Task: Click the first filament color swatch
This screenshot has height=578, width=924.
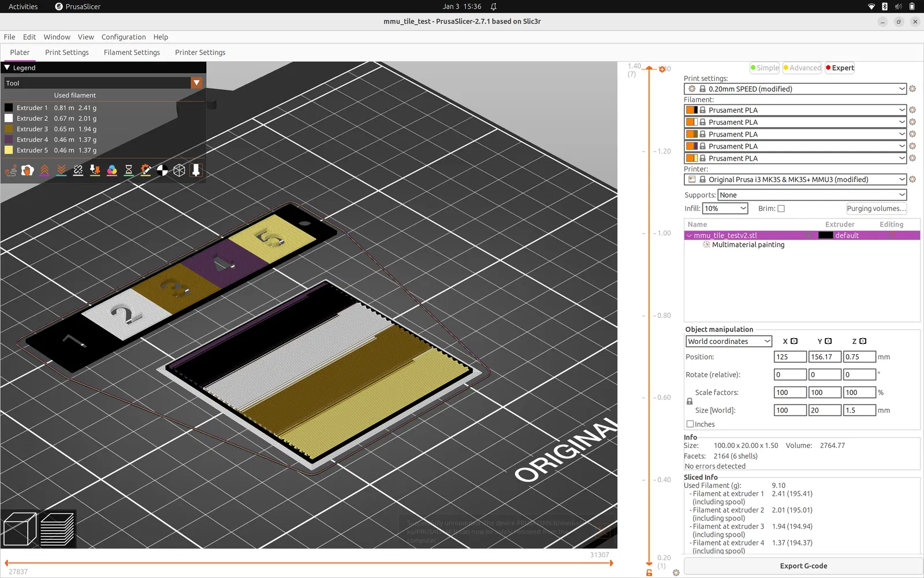Action: pos(691,110)
